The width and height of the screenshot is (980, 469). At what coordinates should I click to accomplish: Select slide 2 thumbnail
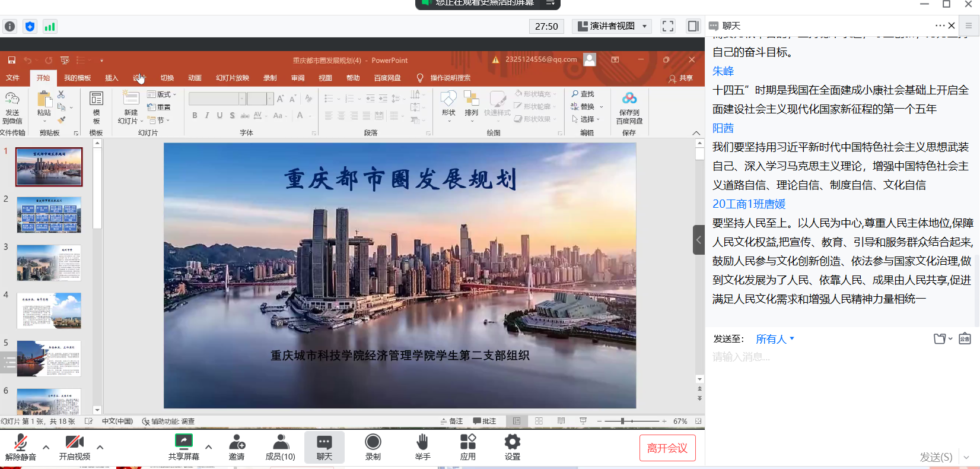click(49, 214)
